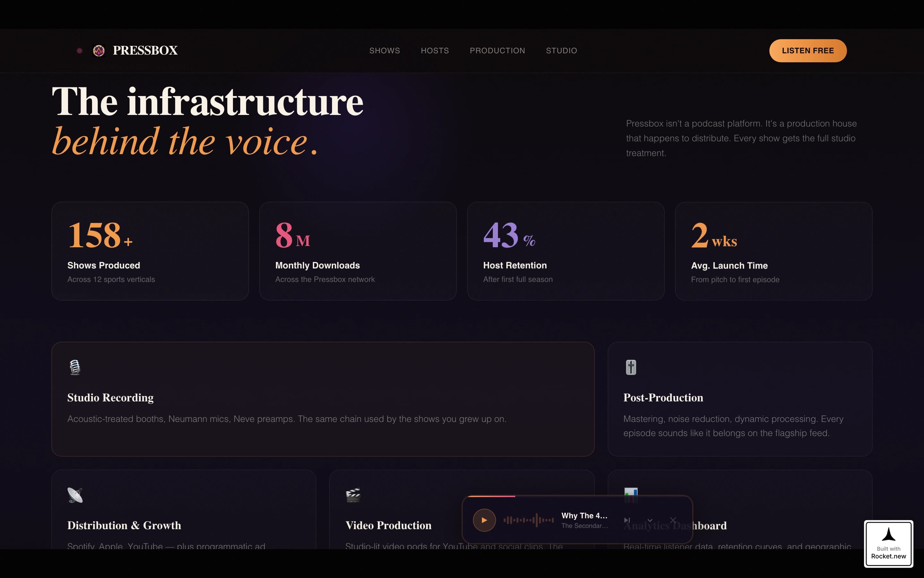Click the '43%' stat number
This screenshot has height=578, width=924.
509,235
